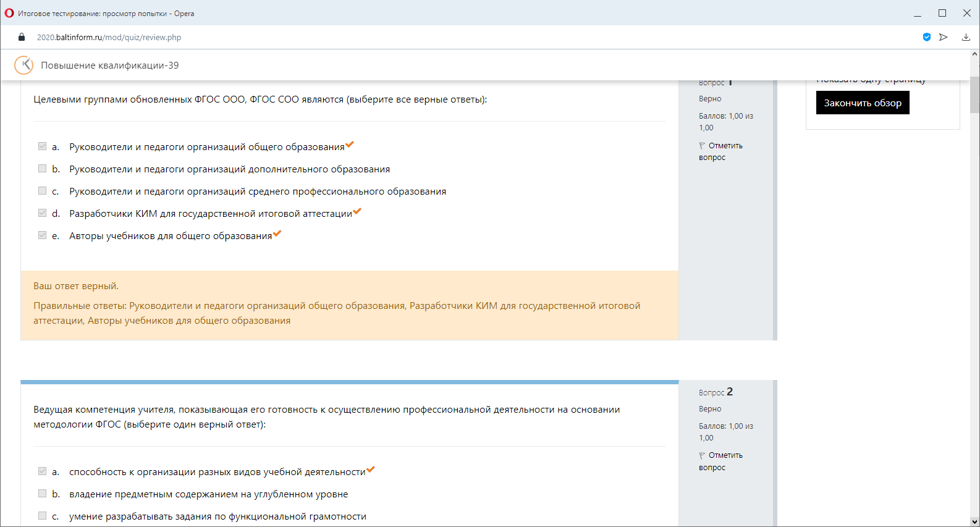Click Баллов: 1,00 из 1,00 for question 2
Screen dimensions: 980x527
click(x=726, y=432)
